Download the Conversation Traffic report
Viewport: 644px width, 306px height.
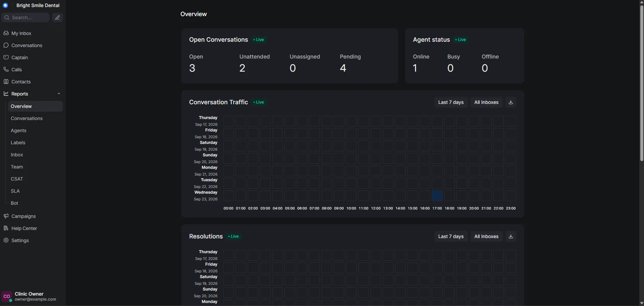point(511,102)
